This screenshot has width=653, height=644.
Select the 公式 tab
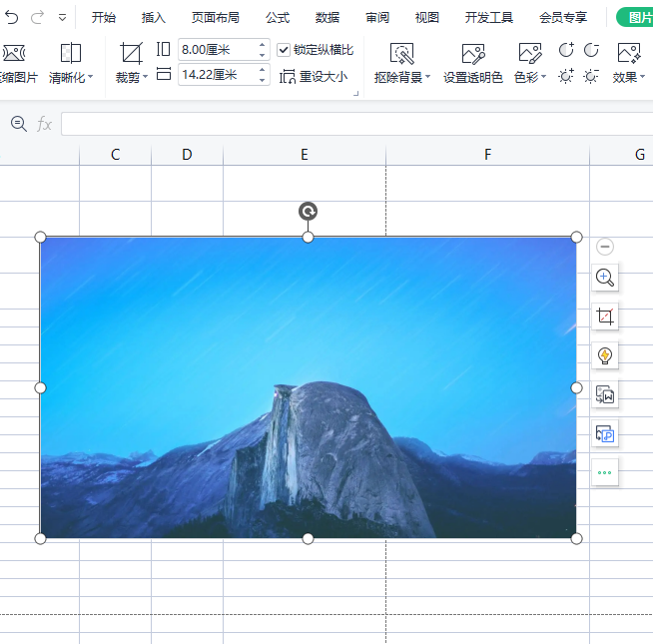click(278, 18)
